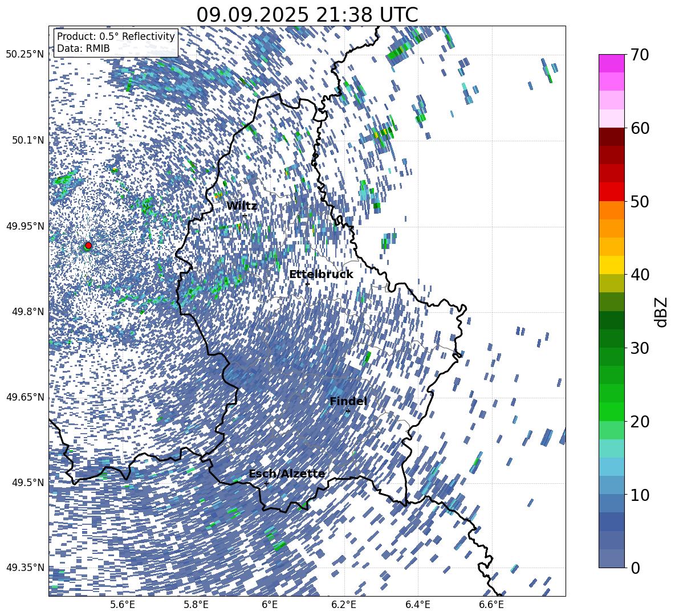
Task: Click the pale pink swatch just above 60 dBZ
Action: click(611, 119)
